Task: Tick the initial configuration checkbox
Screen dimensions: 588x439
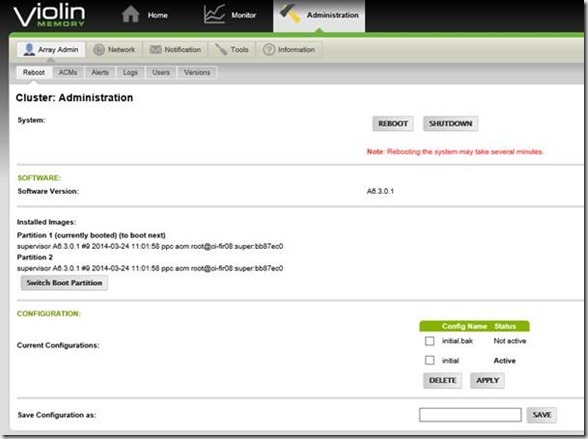Action: [430, 360]
